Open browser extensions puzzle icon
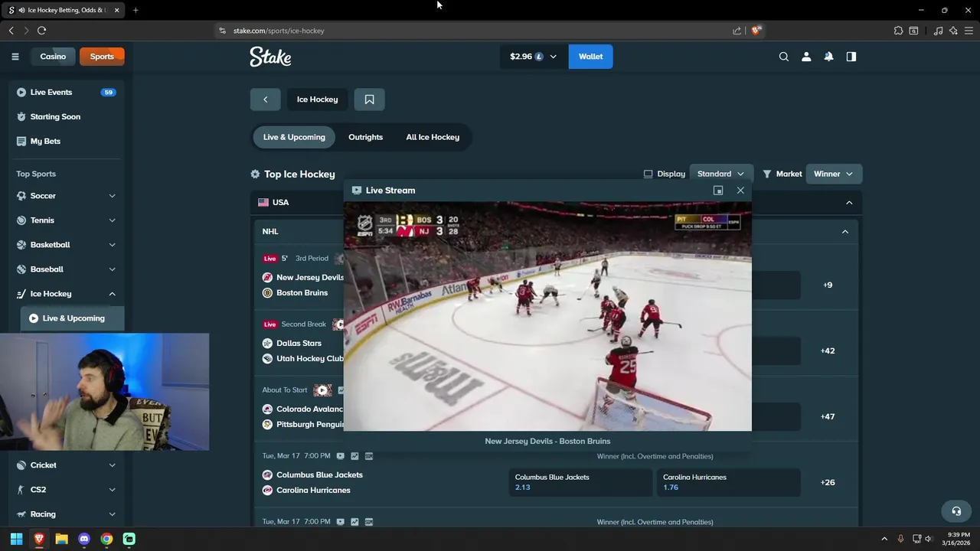Viewport: 980px width, 551px height. point(899,31)
